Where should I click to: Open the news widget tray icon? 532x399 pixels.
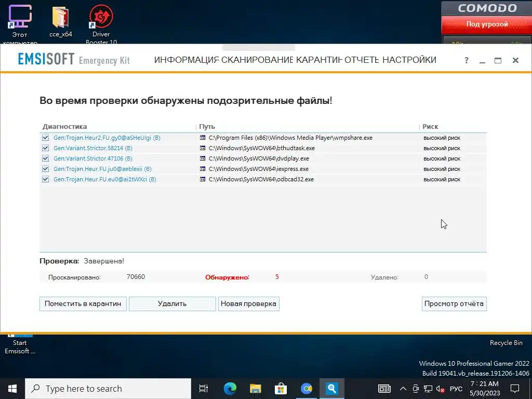[x=384, y=389]
